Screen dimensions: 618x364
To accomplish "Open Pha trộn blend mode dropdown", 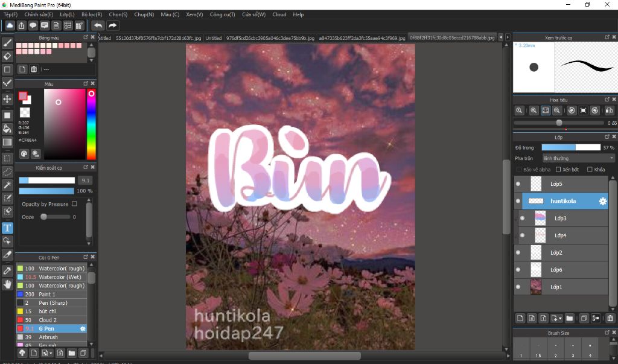I will (x=578, y=158).
